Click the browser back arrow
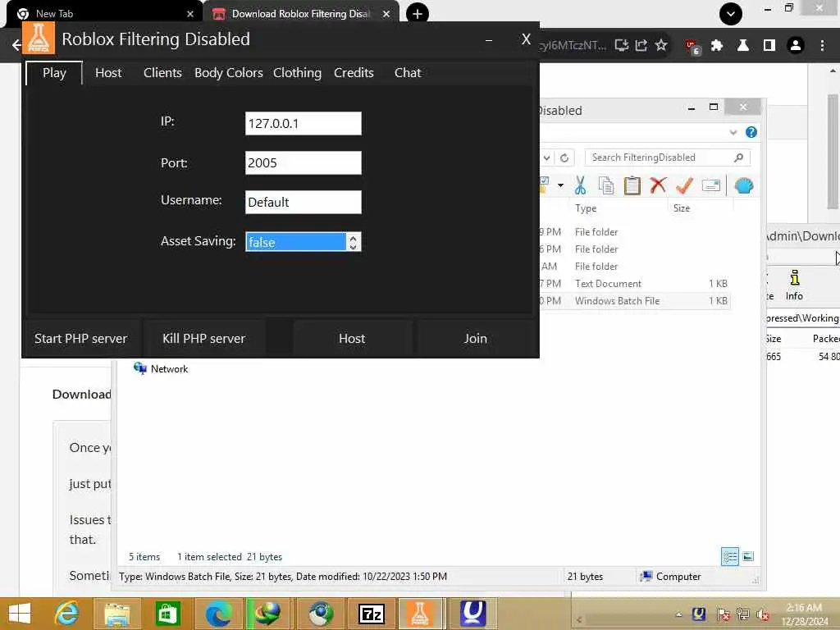 [16, 45]
